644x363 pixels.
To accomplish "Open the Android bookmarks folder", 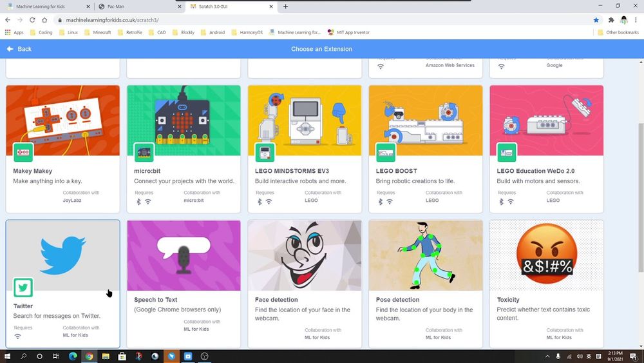I will [213, 32].
